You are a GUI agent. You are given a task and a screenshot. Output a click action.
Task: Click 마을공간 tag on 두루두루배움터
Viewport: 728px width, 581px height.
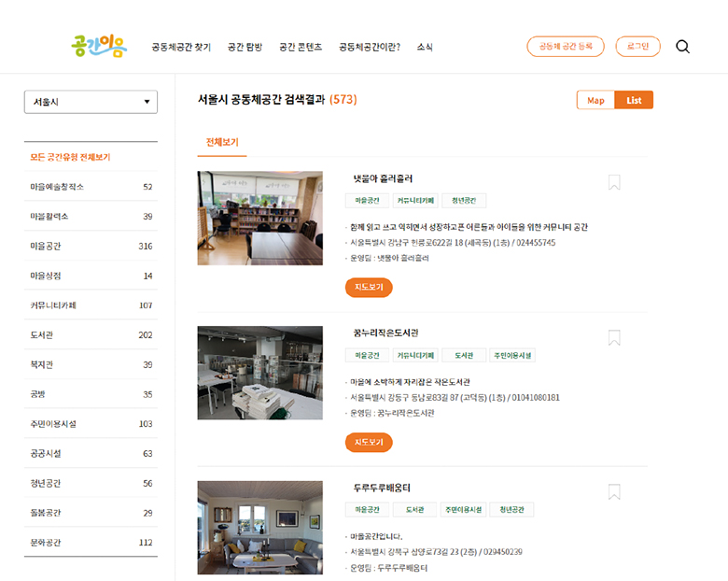tap(367, 510)
